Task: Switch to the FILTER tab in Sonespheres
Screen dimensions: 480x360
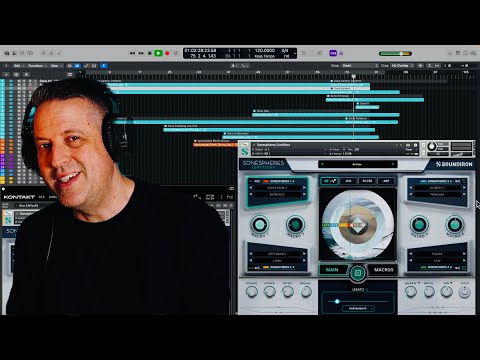Action: [x=367, y=181]
